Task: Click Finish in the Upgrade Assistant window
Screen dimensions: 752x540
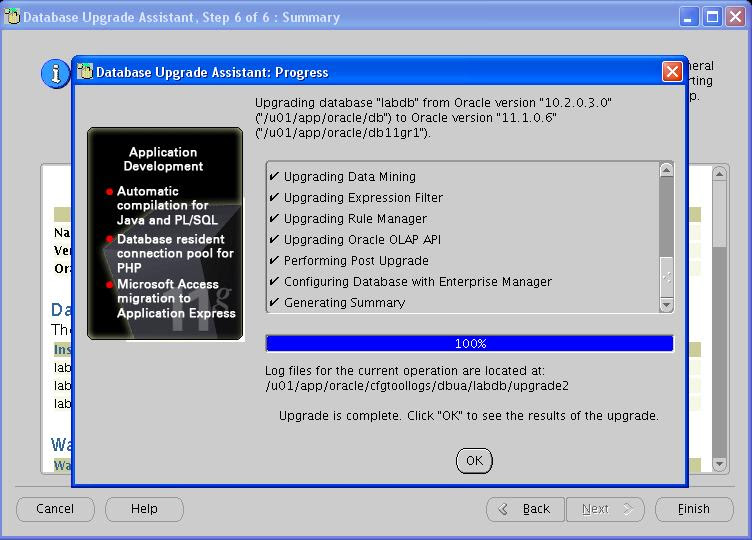Action: (x=694, y=509)
